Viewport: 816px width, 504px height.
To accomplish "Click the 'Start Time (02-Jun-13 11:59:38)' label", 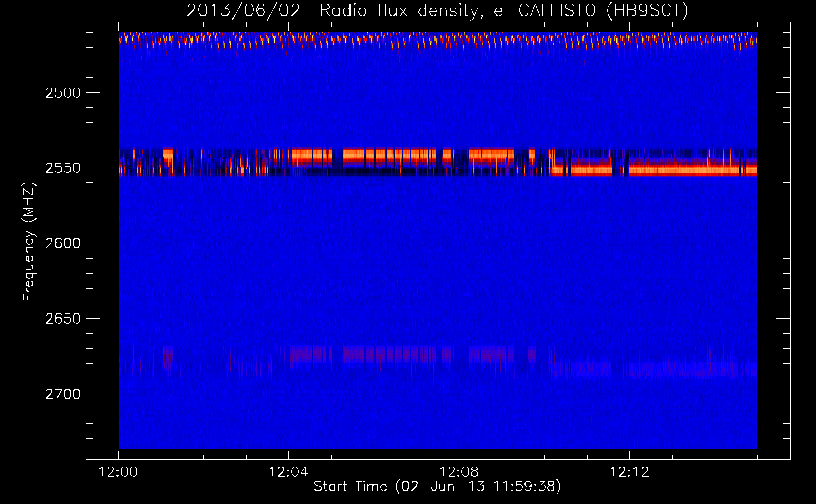I will (437, 487).
